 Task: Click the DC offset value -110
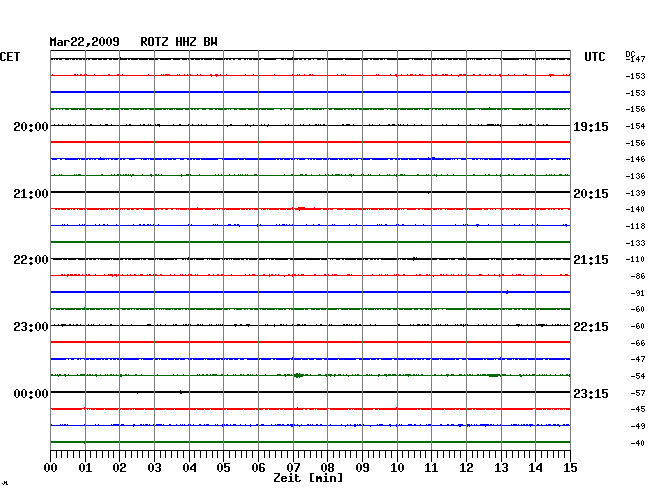tap(635, 259)
